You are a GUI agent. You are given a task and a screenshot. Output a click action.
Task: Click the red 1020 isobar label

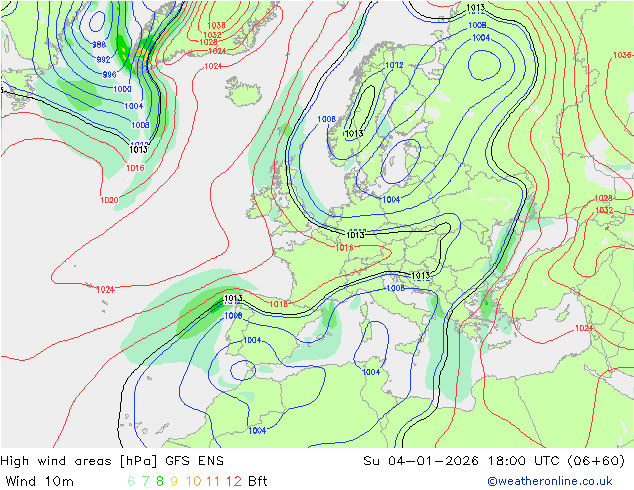[x=109, y=200]
